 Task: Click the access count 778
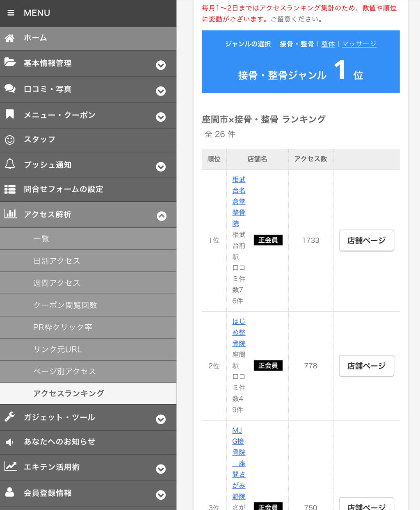coord(310,366)
